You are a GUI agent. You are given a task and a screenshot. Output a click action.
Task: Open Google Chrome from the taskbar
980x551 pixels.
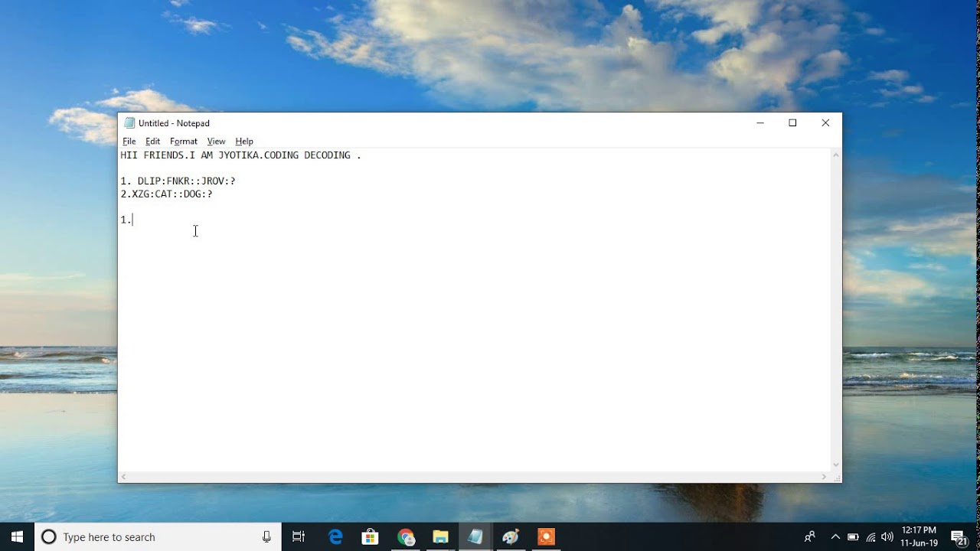point(406,537)
